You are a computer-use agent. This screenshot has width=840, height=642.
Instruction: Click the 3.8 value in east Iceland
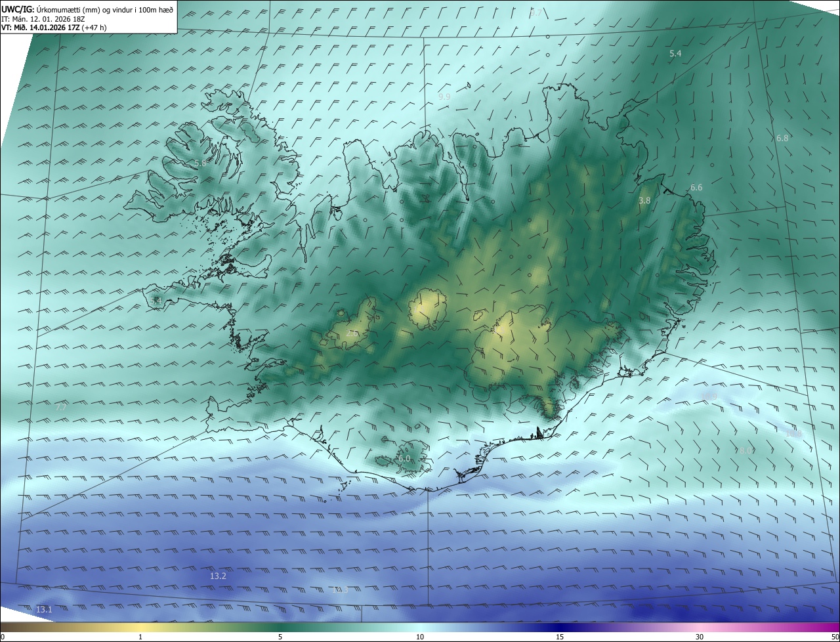coord(644,200)
